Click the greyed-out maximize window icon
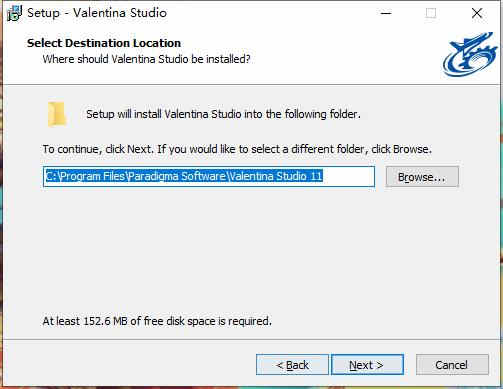The width and height of the screenshot is (503, 389). (431, 13)
